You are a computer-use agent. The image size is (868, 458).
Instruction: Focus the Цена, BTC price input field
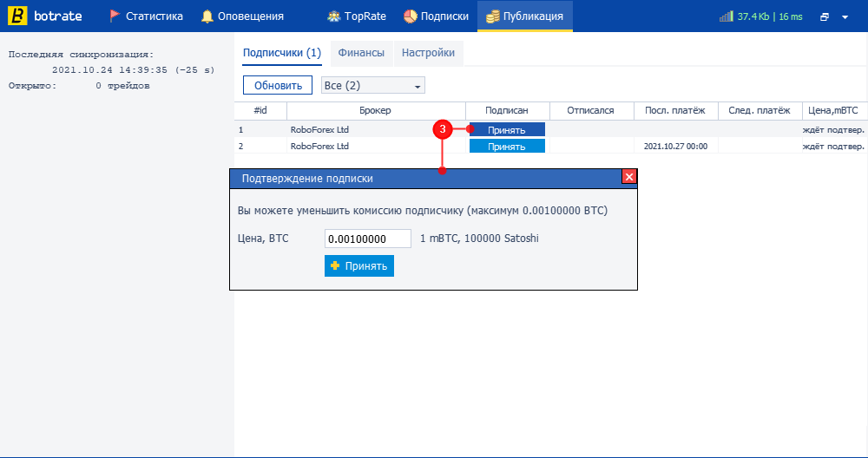pyautogui.click(x=367, y=239)
